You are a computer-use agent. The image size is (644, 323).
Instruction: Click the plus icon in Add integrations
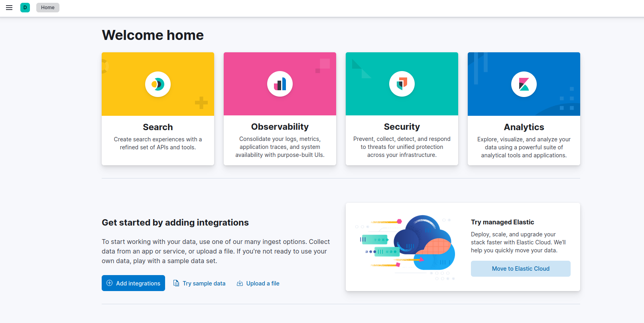coord(109,283)
